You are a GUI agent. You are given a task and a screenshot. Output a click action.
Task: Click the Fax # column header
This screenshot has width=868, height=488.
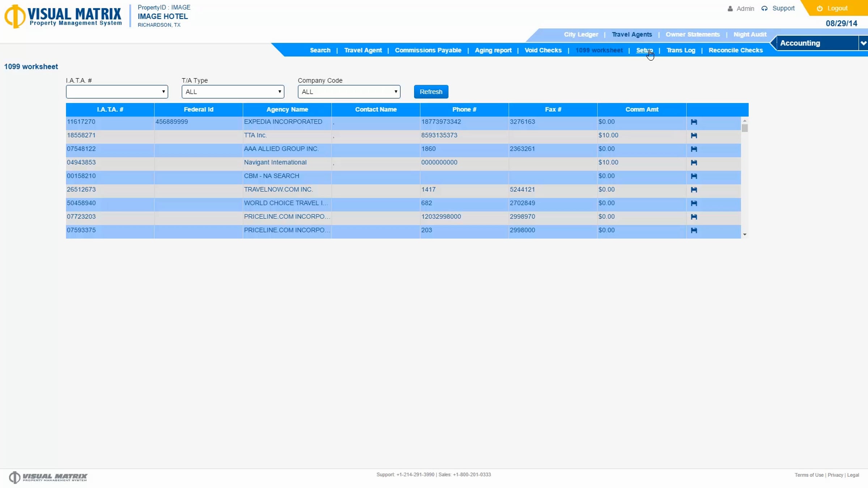(553, 110)
